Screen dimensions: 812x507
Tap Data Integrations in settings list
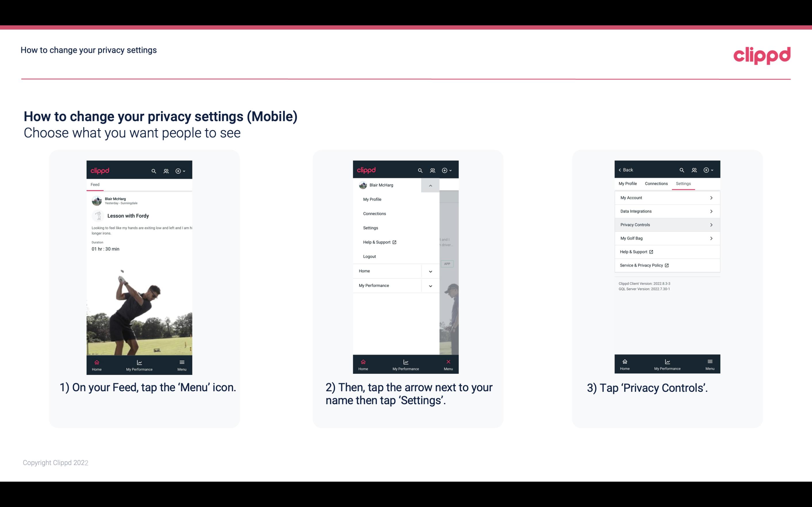tap(667, 211)
